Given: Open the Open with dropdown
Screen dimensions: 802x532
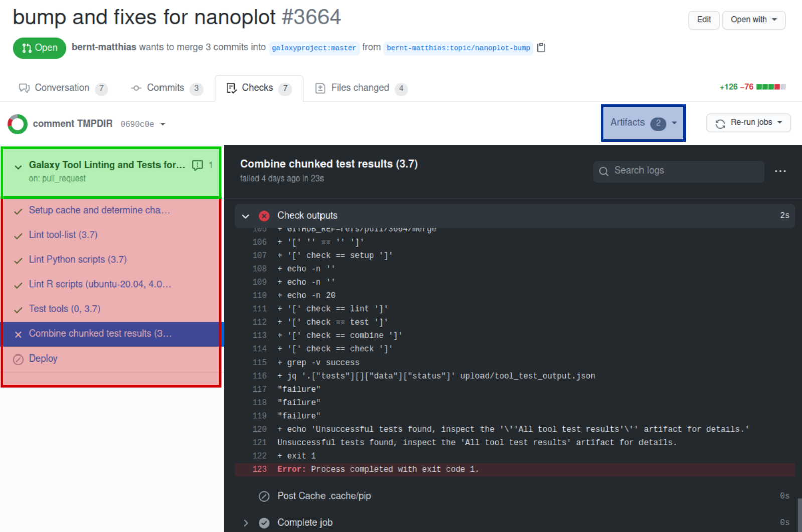Looking at the screenshot, I should (x=754, y=20).
